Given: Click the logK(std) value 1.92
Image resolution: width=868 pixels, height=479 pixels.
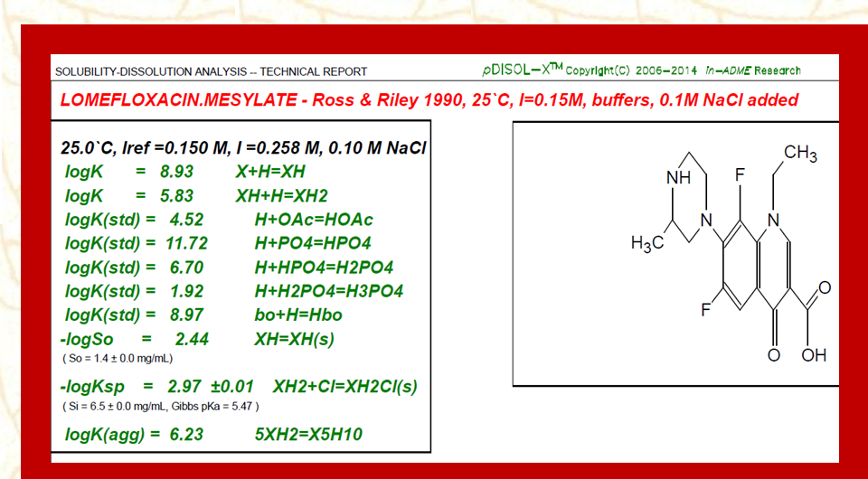Looking at the screenshot, I should tap(186, 292).
